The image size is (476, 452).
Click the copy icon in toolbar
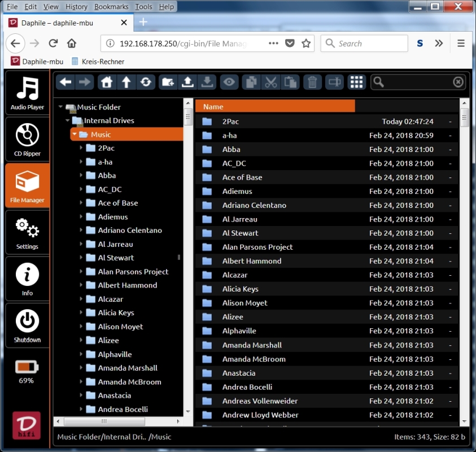pyautogui.click(x=251, y=82)
